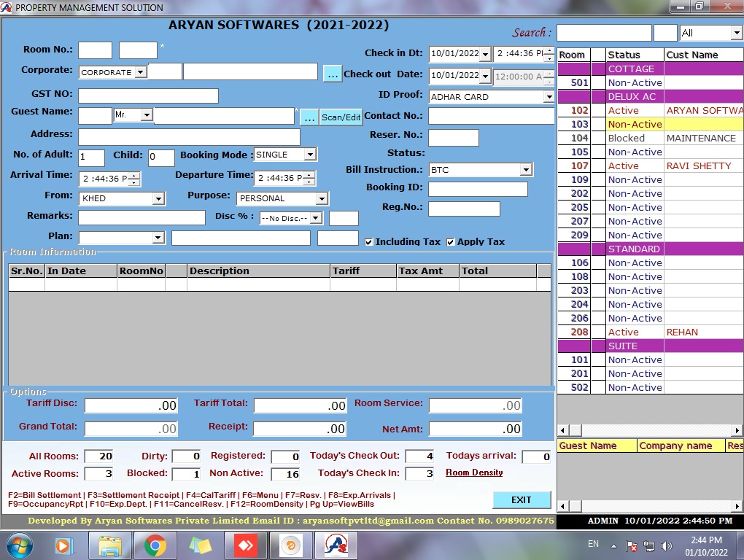Click Cust Name column header

[704, 55]
